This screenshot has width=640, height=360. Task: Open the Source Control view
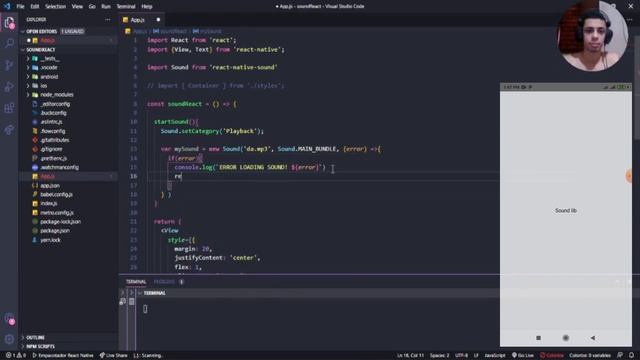9,65
